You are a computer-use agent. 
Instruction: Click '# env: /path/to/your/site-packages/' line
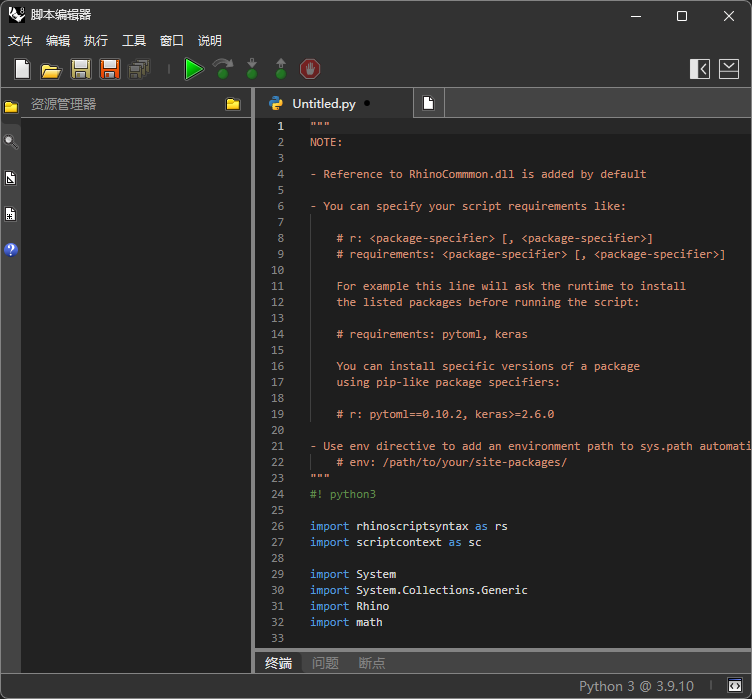[x=451, y=462]
